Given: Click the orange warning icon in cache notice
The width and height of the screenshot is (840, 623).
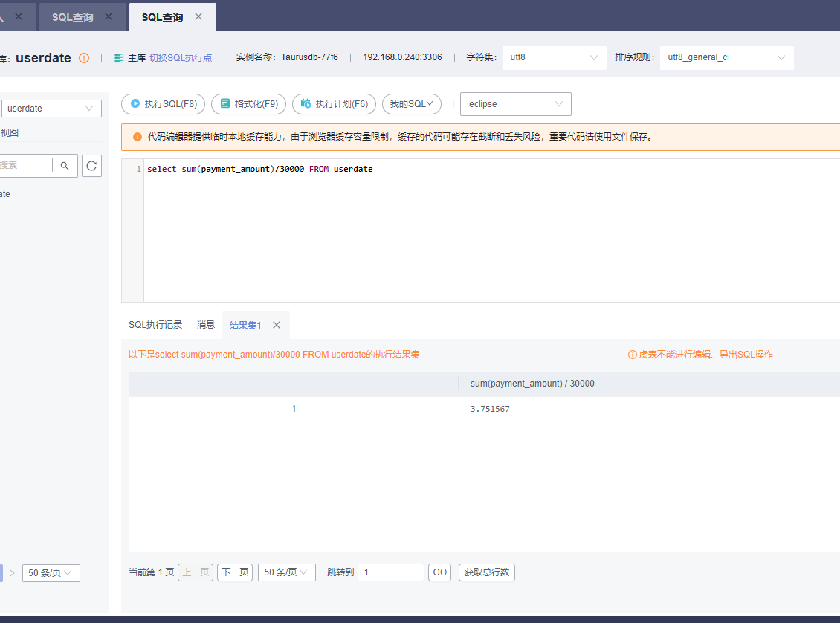Looking at the screenshot, I should coord(137,137).
